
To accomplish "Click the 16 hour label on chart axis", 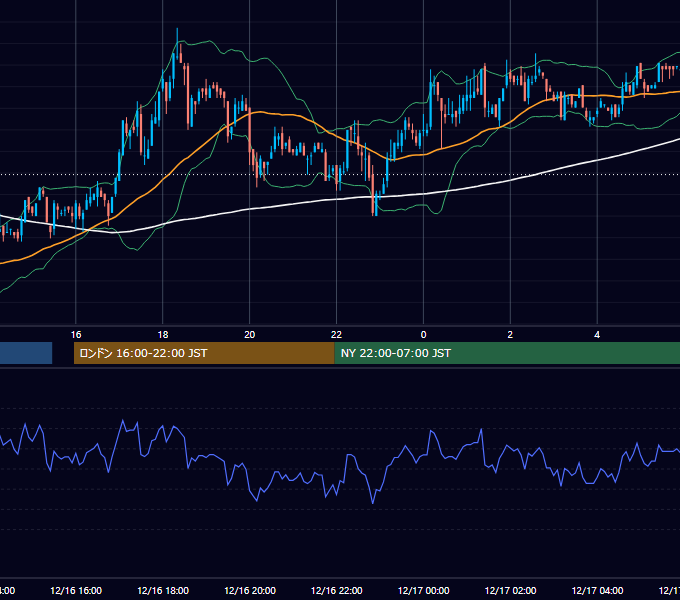I will (76, 335).
